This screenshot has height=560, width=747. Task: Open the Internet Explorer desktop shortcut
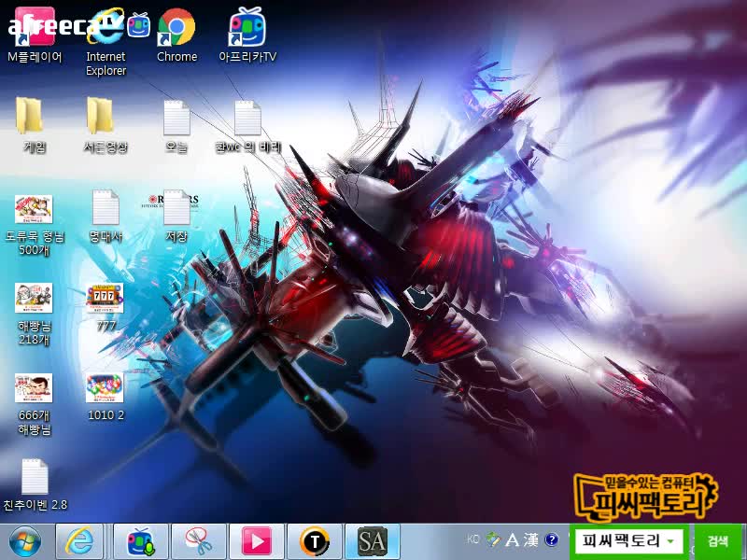[106, 30]
